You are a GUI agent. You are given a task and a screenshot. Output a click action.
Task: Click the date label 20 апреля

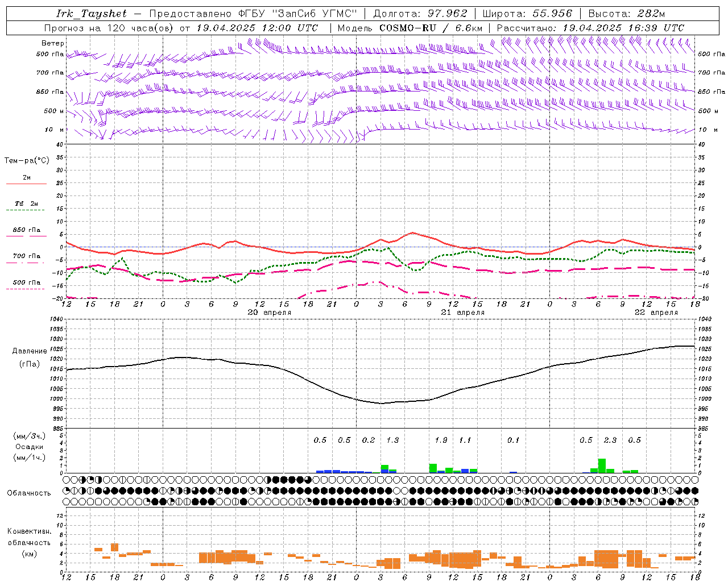point(269,313)
